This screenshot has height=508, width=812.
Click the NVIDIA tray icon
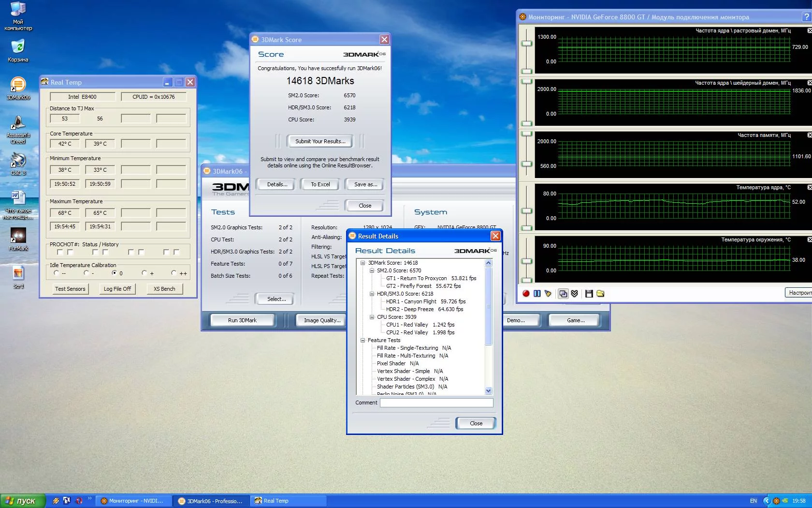point(785,501)
